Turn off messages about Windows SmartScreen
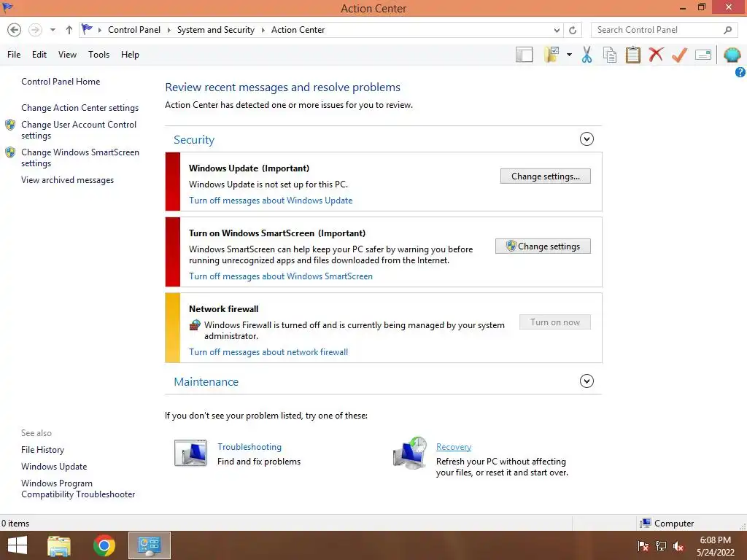The width and height of the screenshot is (747, 560). tap(281, 276)
